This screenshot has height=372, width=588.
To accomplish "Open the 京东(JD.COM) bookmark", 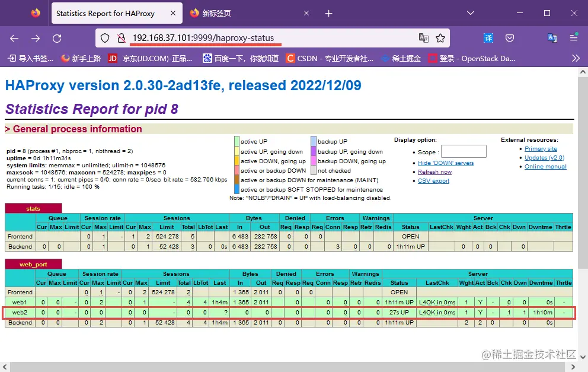I will point(150,58).
